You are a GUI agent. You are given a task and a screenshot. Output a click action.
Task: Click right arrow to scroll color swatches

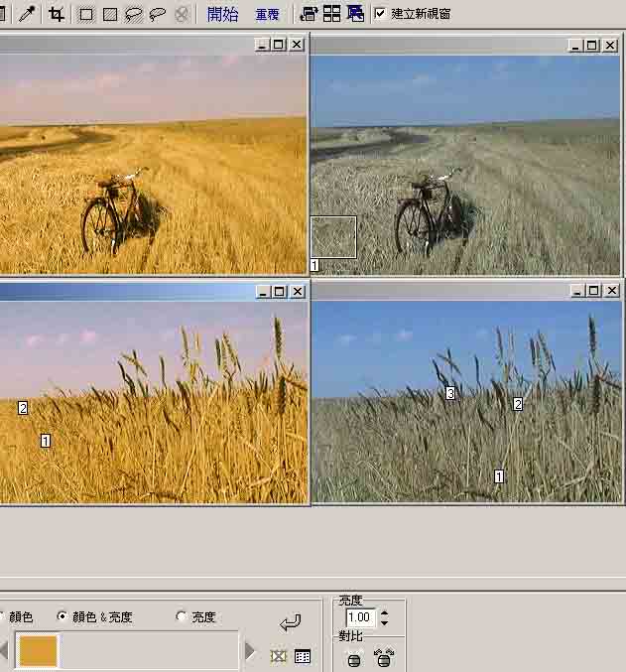pos(250,652)
